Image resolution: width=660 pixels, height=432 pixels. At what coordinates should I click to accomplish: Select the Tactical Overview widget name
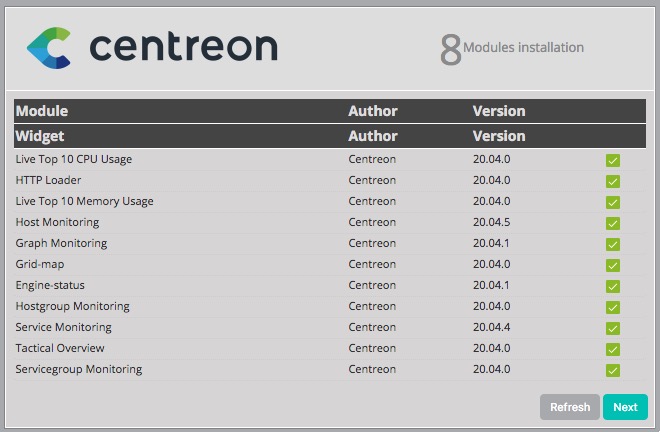click(x=60, y=348)
